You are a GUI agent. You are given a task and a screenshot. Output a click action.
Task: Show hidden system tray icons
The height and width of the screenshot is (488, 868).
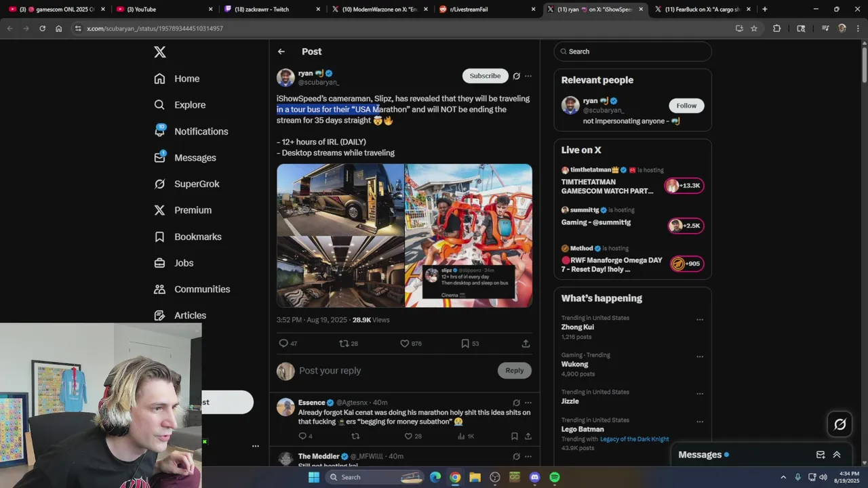(783, 477)
